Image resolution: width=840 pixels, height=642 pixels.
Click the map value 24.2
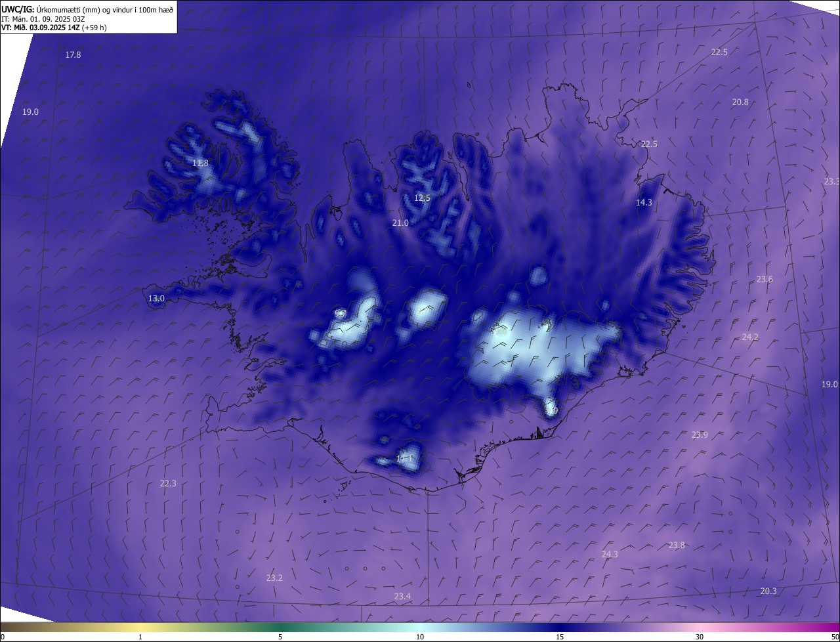[750, 337]
